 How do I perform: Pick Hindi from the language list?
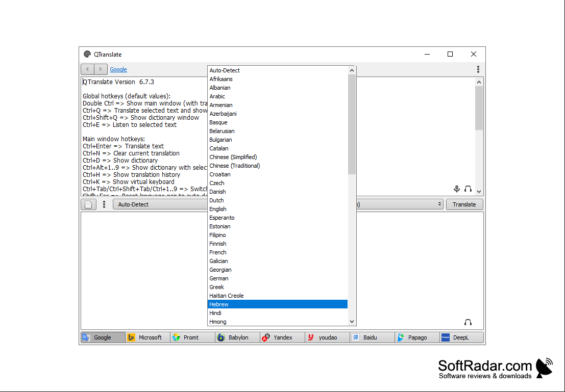[x=278, y=313]
